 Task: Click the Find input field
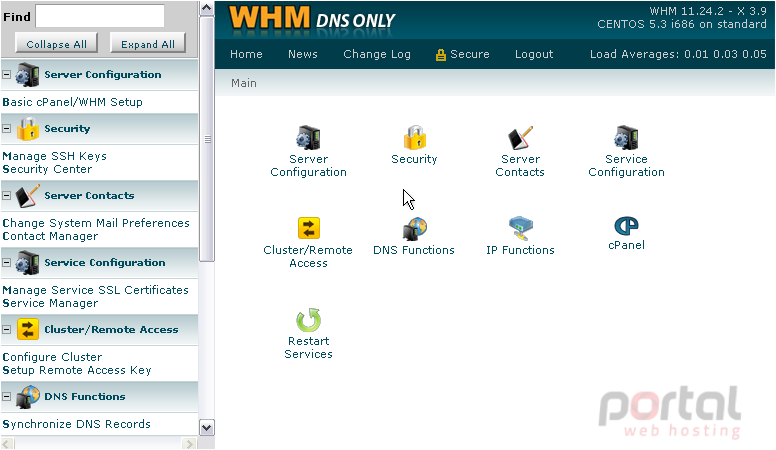pyautogui.click(x=100, y=16)
